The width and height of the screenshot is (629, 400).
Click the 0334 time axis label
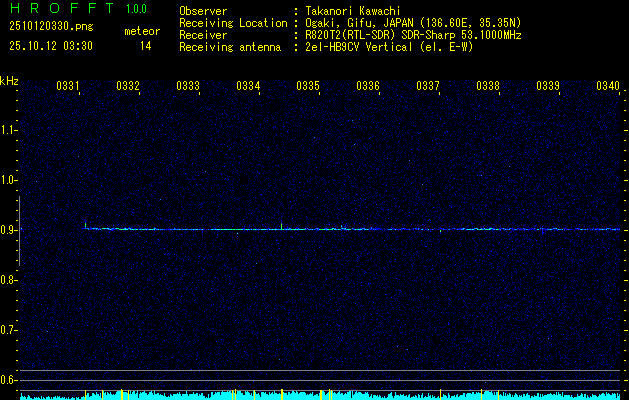pos(248,85)
